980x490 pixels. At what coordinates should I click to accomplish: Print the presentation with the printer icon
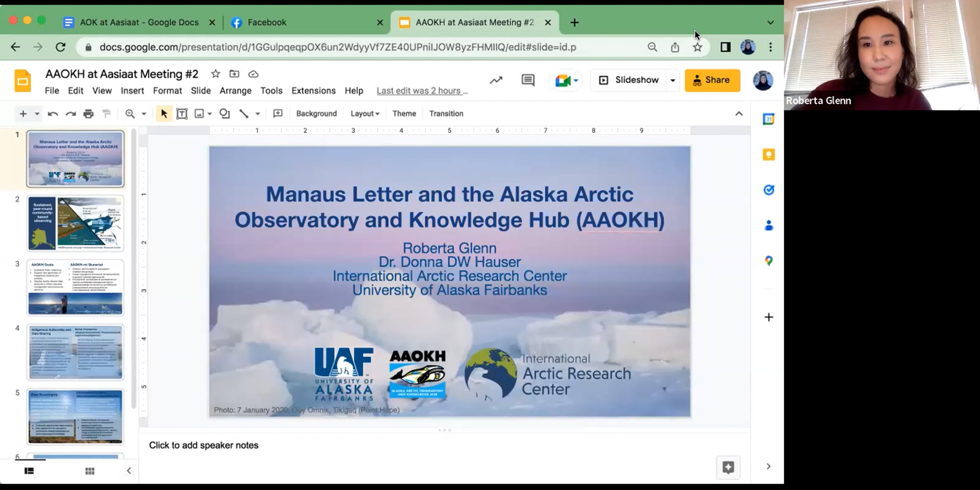(x=89, y=114)
